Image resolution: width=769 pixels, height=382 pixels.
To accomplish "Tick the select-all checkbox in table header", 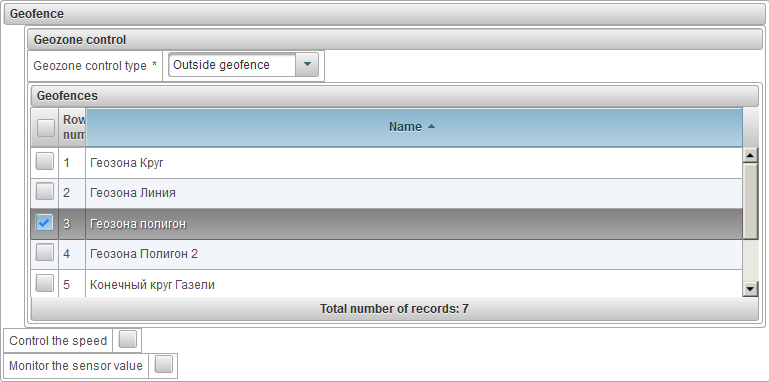I will tap(46, 128).
